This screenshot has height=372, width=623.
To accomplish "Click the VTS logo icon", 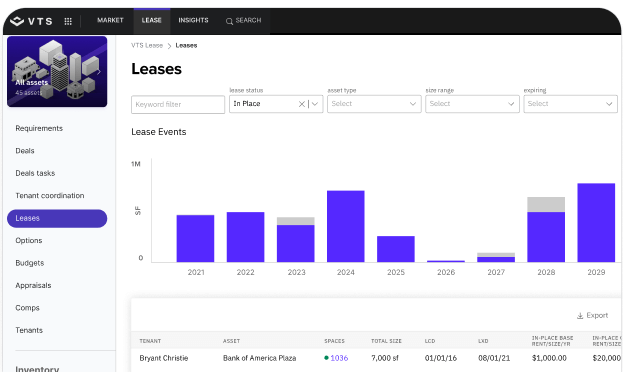I will [x=17, y=21].
